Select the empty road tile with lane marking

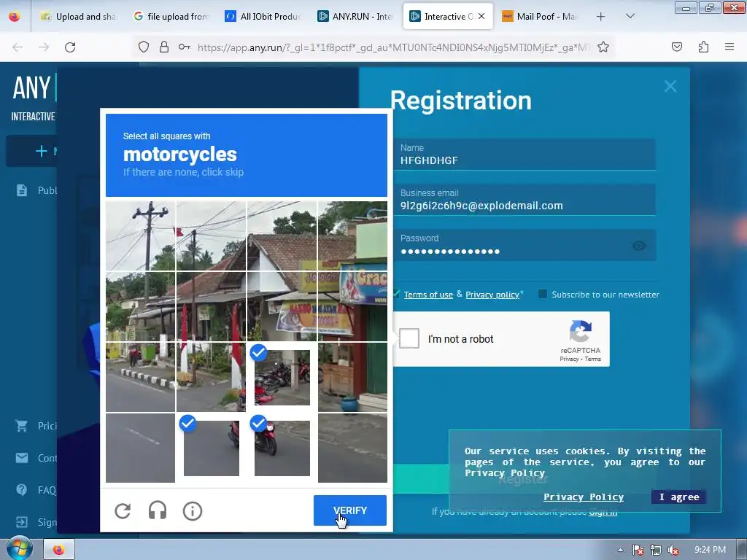click(x=141, y=448)
